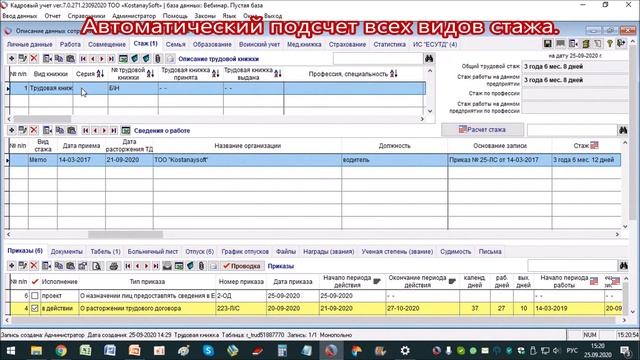Edit record in Описание трудовой книжки toolbar

(x=22, y=59)
